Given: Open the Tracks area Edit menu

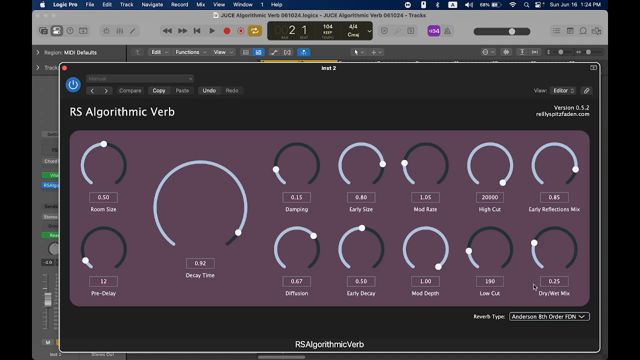Looking at the screenshot, I should pos(158,52).
